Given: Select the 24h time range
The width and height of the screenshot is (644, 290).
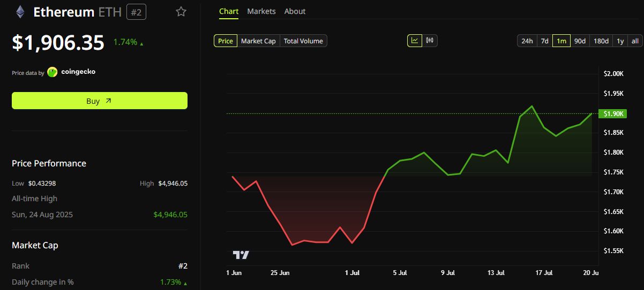Looking at the screenshot, I should point(527,41).
